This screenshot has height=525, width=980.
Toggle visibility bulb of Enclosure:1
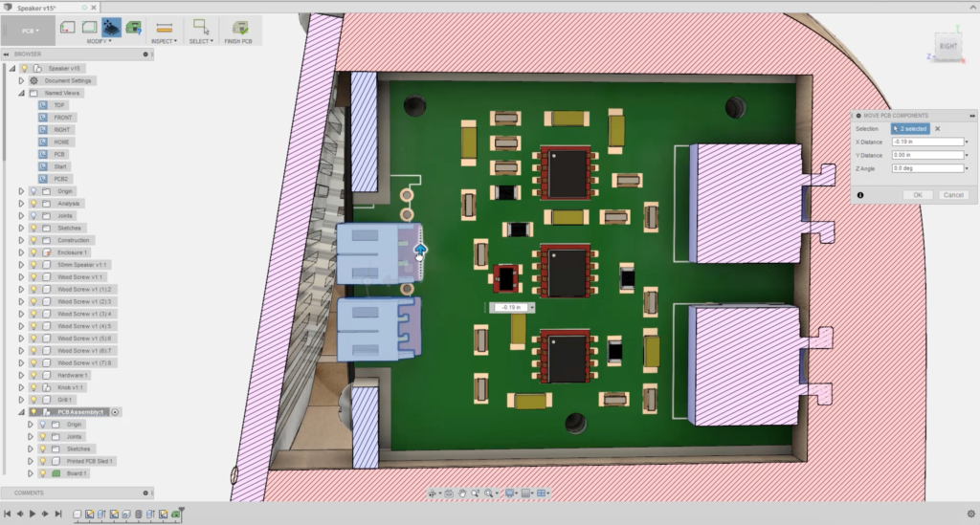(33, 252)
